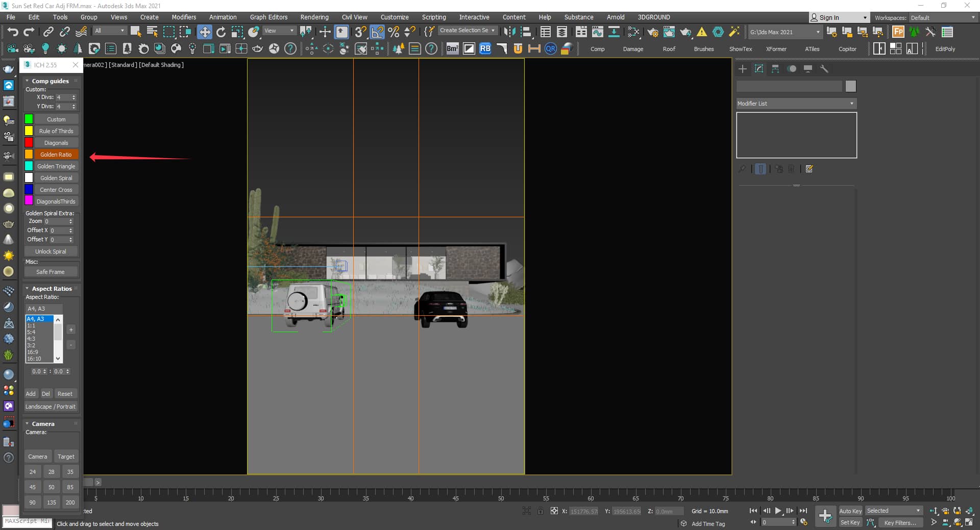Toggle the Selection Lock icon
This screenshot has width=980, height=530.
pos(540,511)
